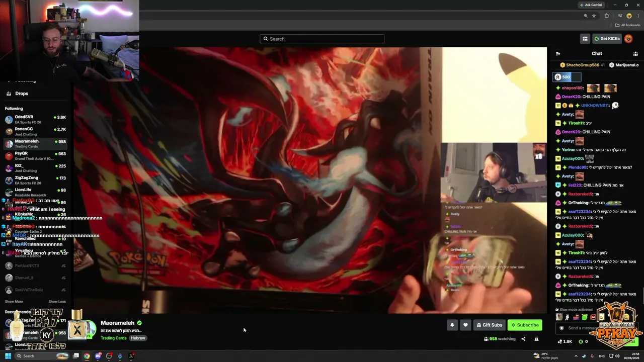Viewport: 644px width, 362px height.
Task: Open the KICKs balance counter
Action: 584,341
